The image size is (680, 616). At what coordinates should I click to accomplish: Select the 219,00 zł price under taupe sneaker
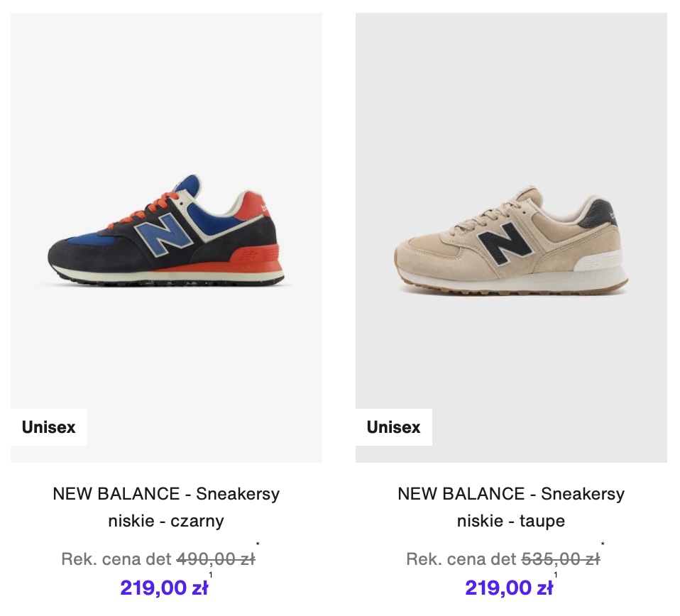coord(509,588)
